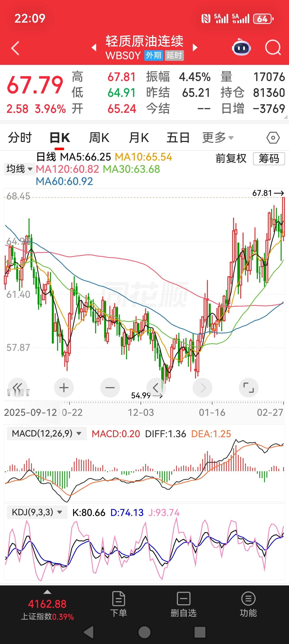
Task: Tap the volume value 17076
Action: click(269, 77)
